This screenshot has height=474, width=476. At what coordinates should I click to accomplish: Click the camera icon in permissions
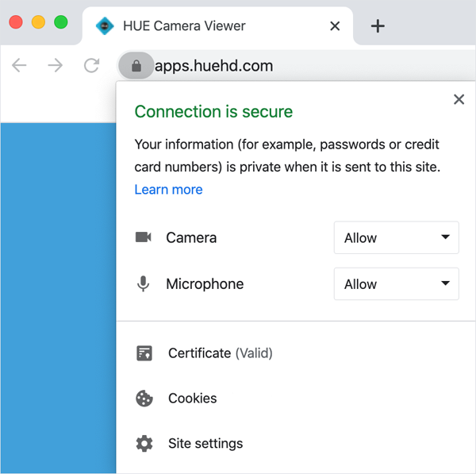tap(144, 237)
